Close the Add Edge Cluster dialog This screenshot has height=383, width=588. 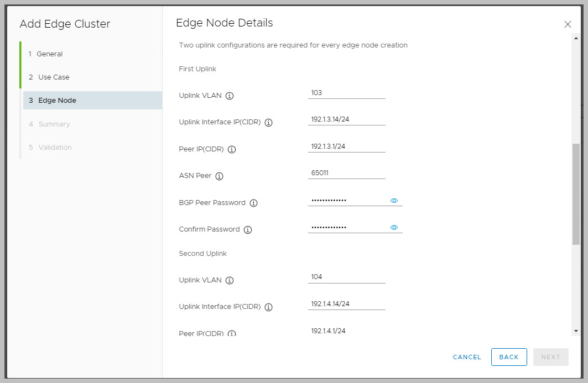(568, 24)
